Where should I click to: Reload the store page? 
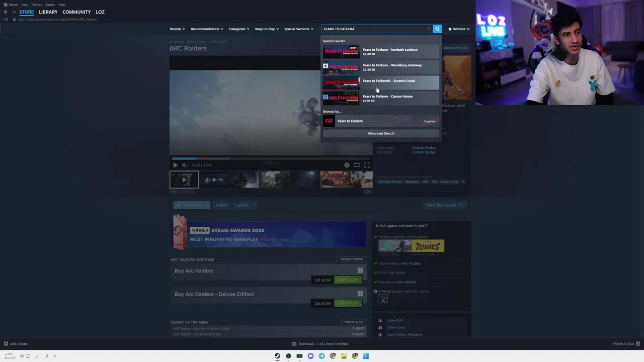click(6, 19)
